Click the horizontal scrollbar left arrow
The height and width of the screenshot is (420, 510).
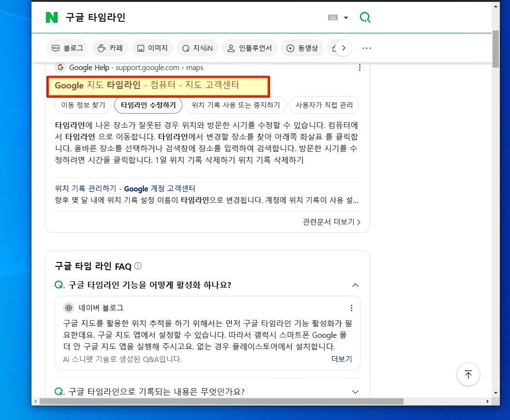coord(35,402)
